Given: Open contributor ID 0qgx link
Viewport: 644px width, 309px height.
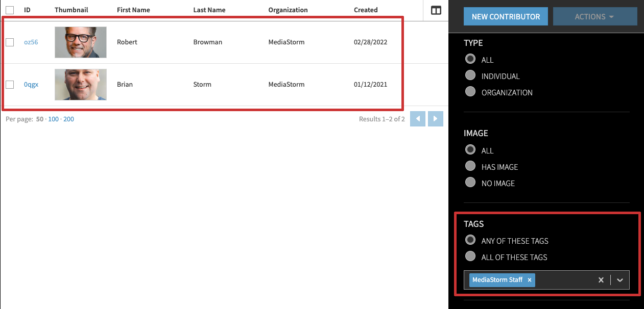Looking at the screenshot, I should (31, 85).
